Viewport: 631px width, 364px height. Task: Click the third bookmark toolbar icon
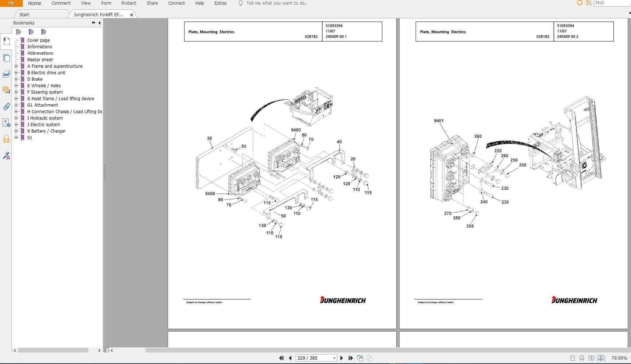[44, 32]
